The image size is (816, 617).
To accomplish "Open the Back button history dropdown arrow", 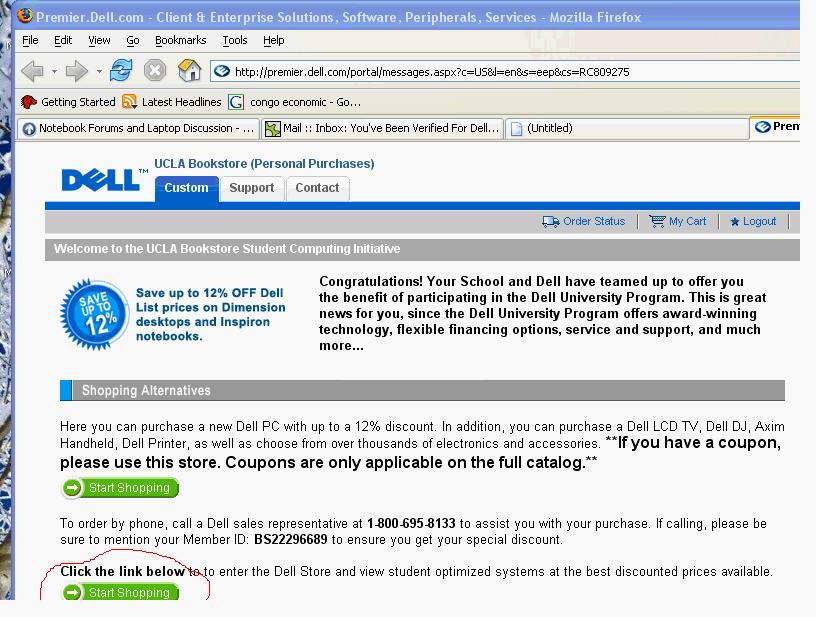I will point(54,71).
